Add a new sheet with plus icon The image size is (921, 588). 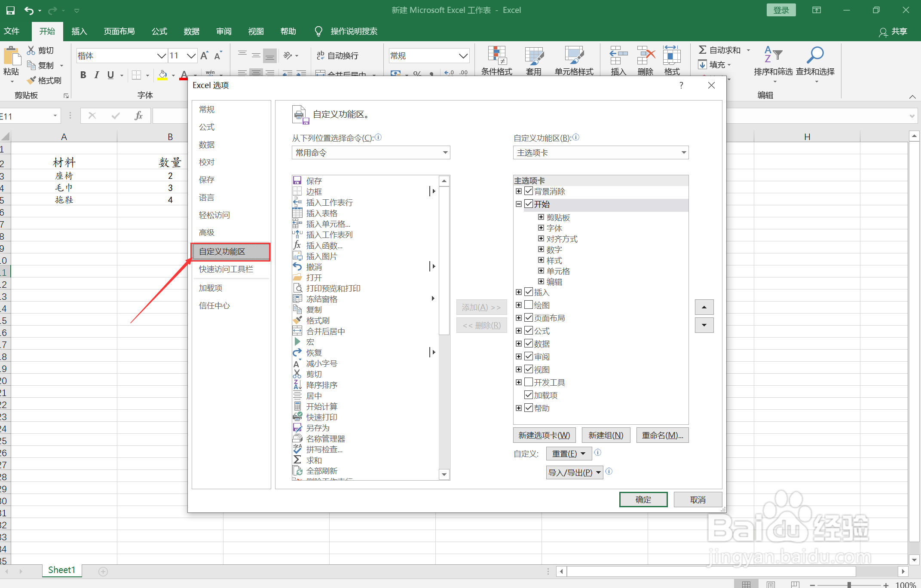[x=103, y=571]
